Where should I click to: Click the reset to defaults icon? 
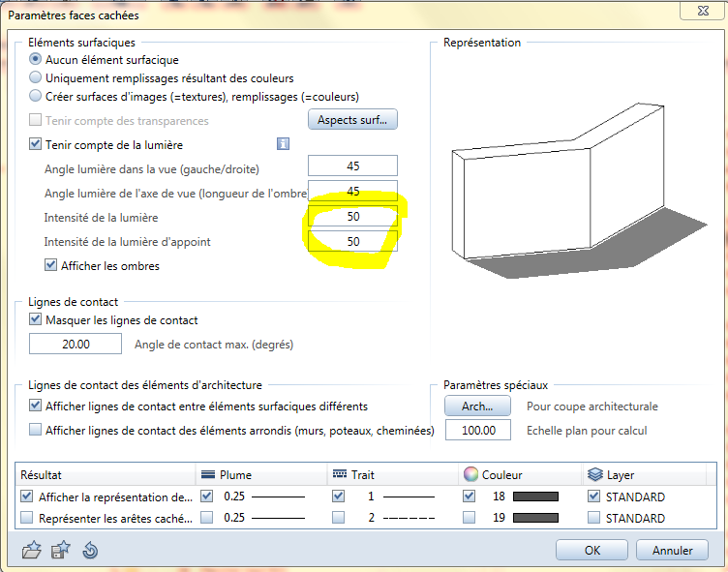tap(90, 550)
